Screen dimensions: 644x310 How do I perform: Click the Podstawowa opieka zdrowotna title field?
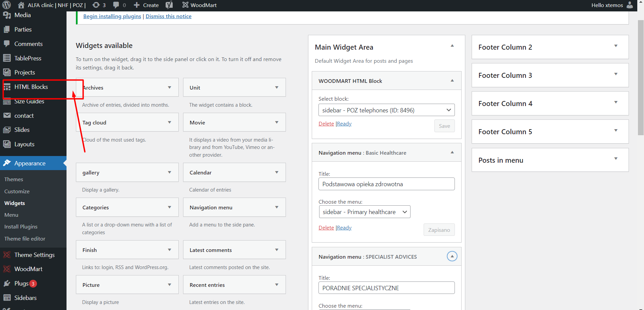(x=386, y=184)
